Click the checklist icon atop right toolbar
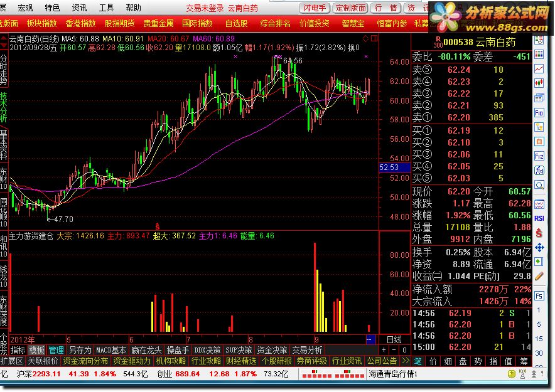555x392 pixels. (539, 40)
